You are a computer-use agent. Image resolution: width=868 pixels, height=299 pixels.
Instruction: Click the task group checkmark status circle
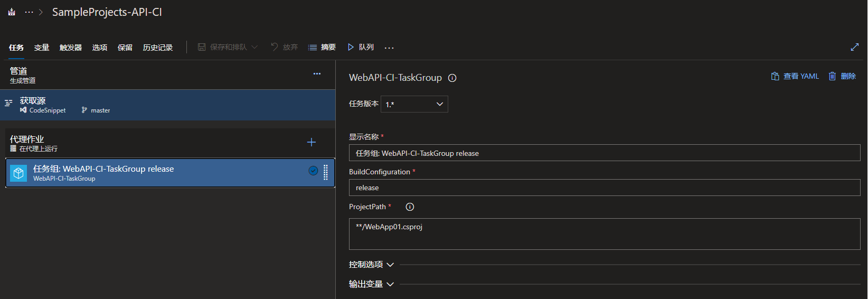tap(313, 171)
